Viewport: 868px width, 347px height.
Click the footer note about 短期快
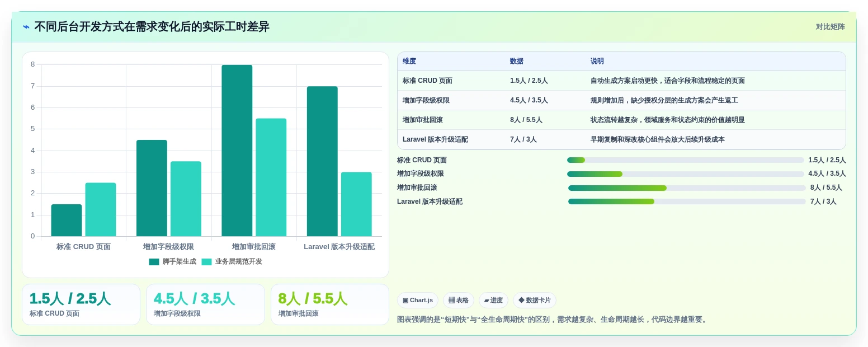point(553,320)
